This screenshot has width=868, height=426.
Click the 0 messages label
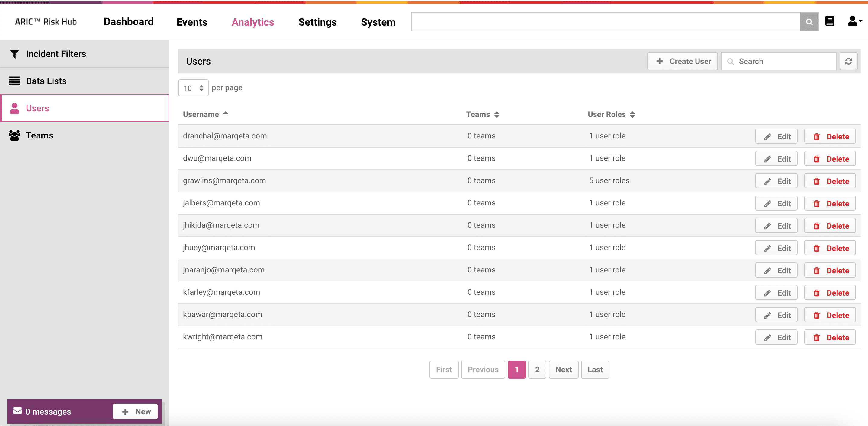pos(48,412)
